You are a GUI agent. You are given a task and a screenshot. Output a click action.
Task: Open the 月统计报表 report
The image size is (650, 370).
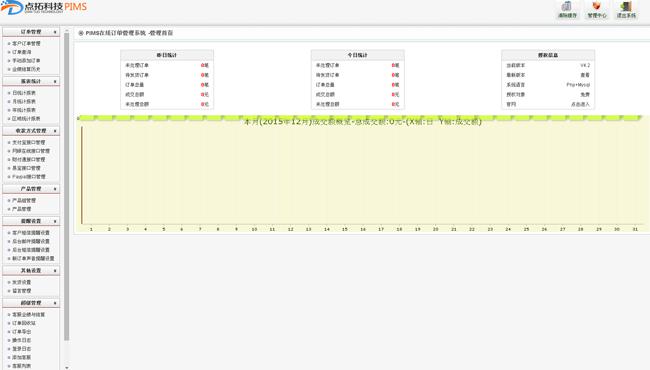[24, 102]
